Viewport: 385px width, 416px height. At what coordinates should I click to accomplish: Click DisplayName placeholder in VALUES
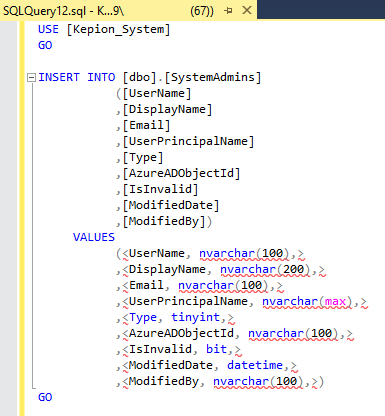[167, 269]
